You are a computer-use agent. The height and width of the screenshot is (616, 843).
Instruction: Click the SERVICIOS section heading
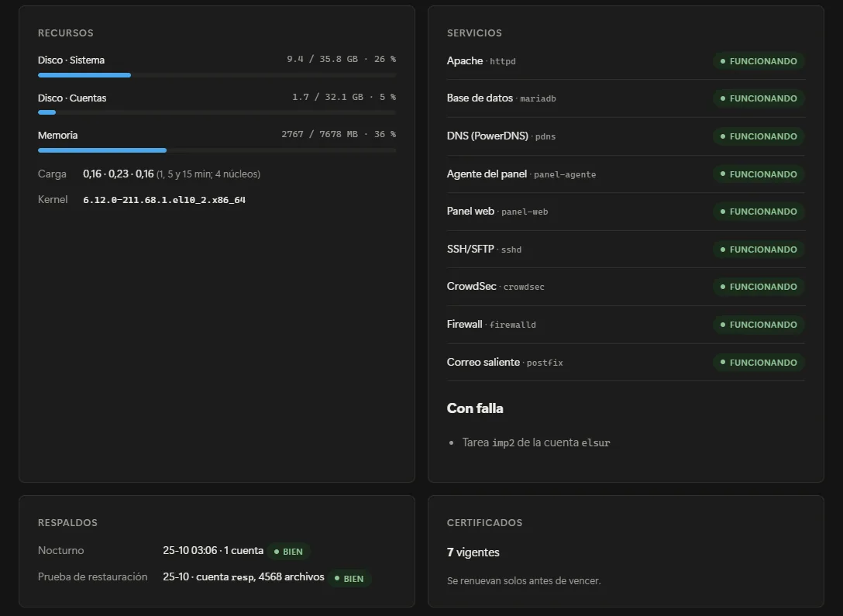pyautogui.click(x=474, y=33)
